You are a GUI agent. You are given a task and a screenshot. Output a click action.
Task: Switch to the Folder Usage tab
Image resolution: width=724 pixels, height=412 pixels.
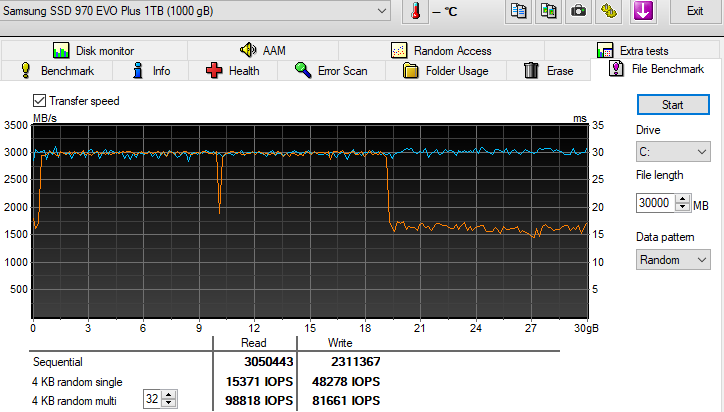point(446,71)
